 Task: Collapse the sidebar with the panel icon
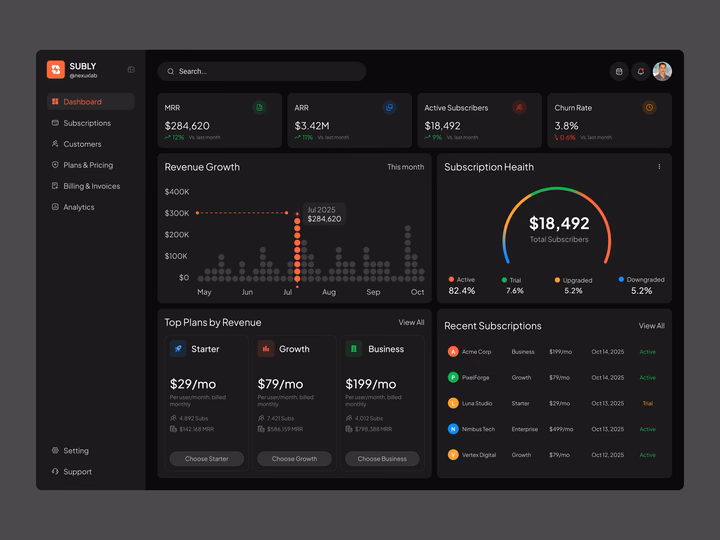click(131, 70)
